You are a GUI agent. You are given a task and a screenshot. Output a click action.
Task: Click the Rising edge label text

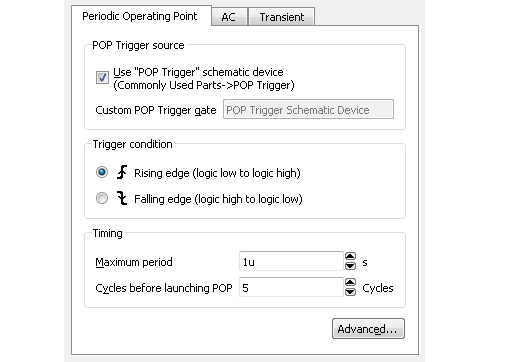(217, 173)
